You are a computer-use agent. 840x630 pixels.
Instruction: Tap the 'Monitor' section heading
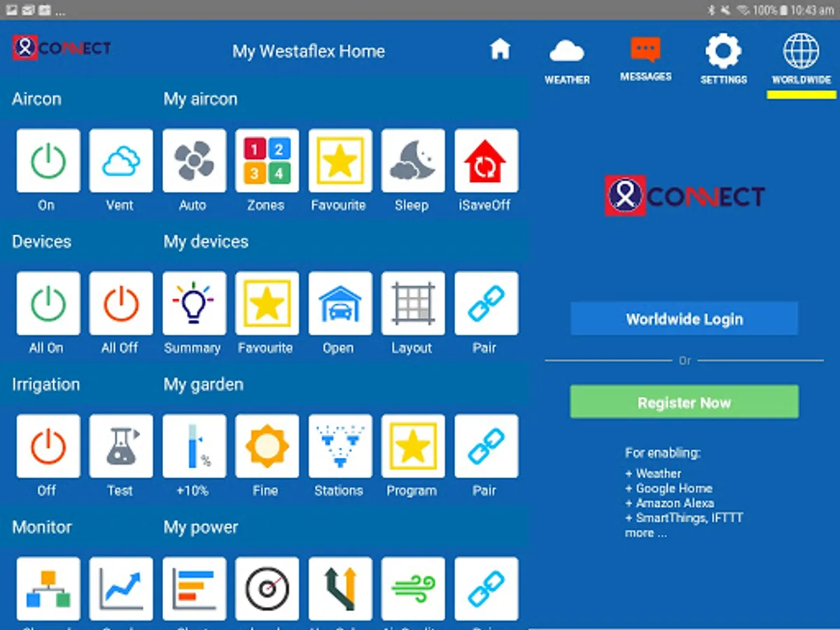42,527
